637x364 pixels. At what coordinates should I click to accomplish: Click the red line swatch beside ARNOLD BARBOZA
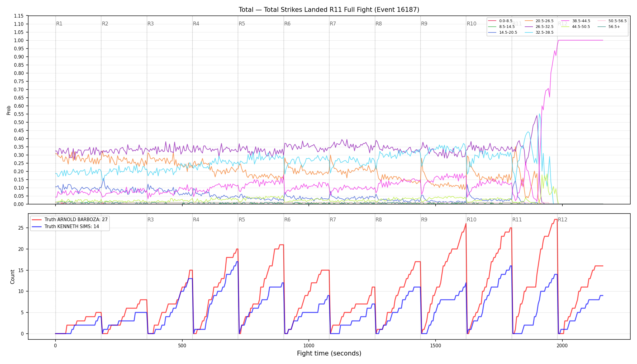pyautogui.click(x=37, y=220)
